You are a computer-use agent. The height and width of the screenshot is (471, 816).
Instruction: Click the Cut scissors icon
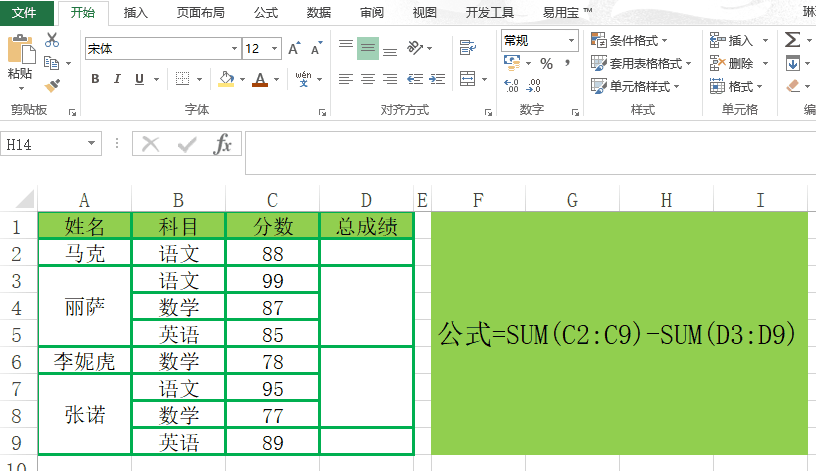tap(52, 40)
